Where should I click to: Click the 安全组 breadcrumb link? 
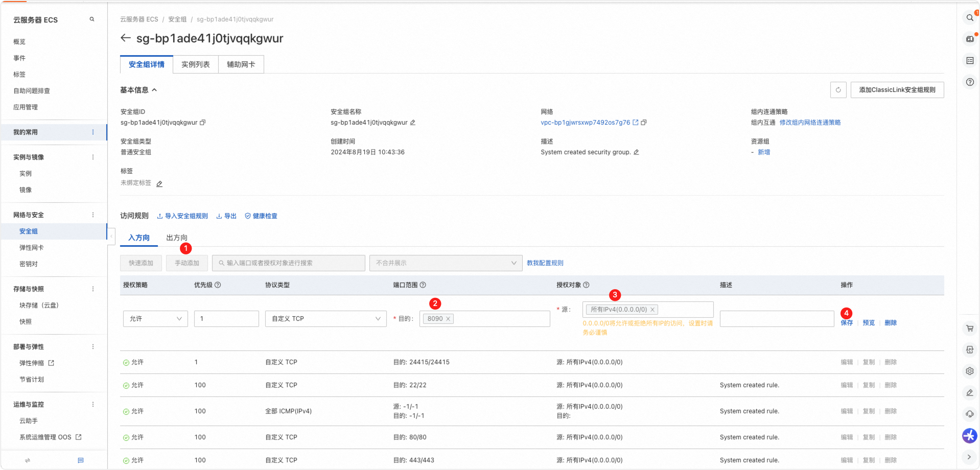[x=177, y=19]
